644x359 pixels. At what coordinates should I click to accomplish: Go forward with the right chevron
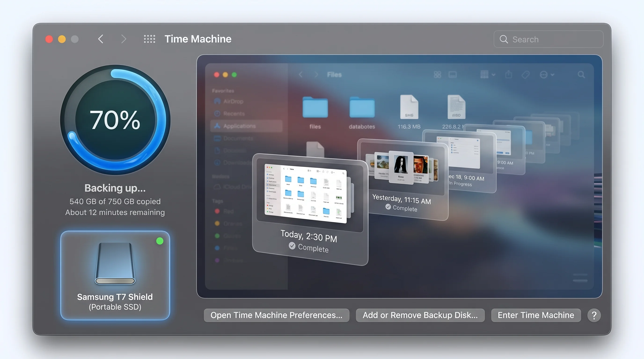pyautogui.click(x=124, y=39)
